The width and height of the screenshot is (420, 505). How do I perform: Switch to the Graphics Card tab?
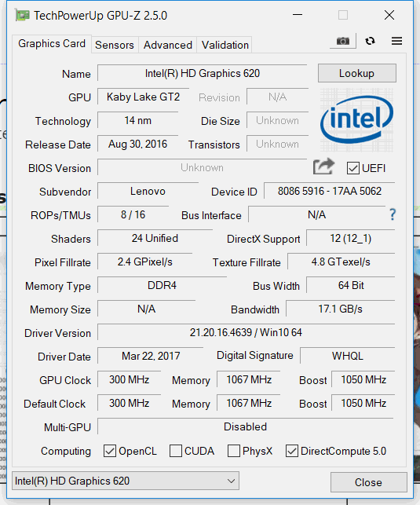point(52,43)
